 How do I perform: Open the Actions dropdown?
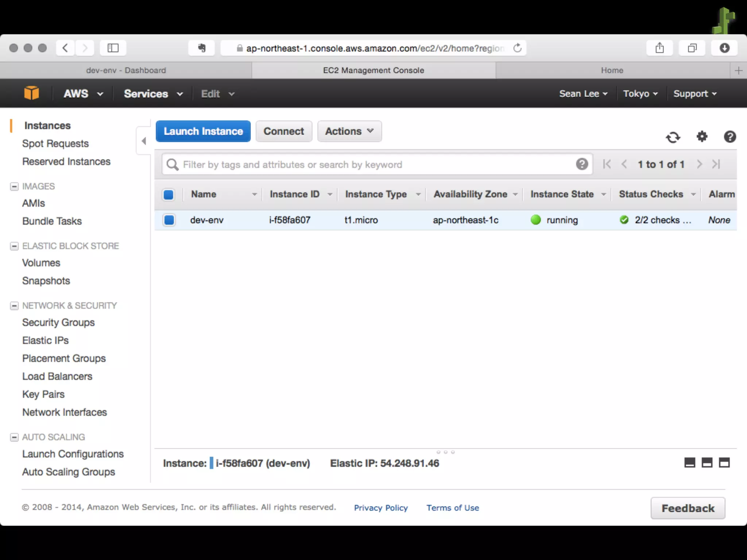(x=349, y=131)
